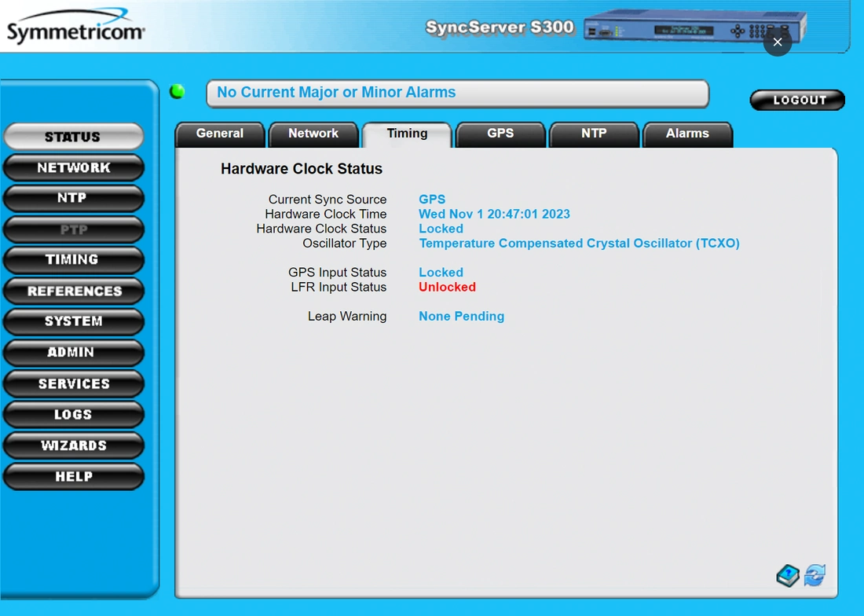Switch to the General tab
This screenshot has height=616, width=864.
220,134
